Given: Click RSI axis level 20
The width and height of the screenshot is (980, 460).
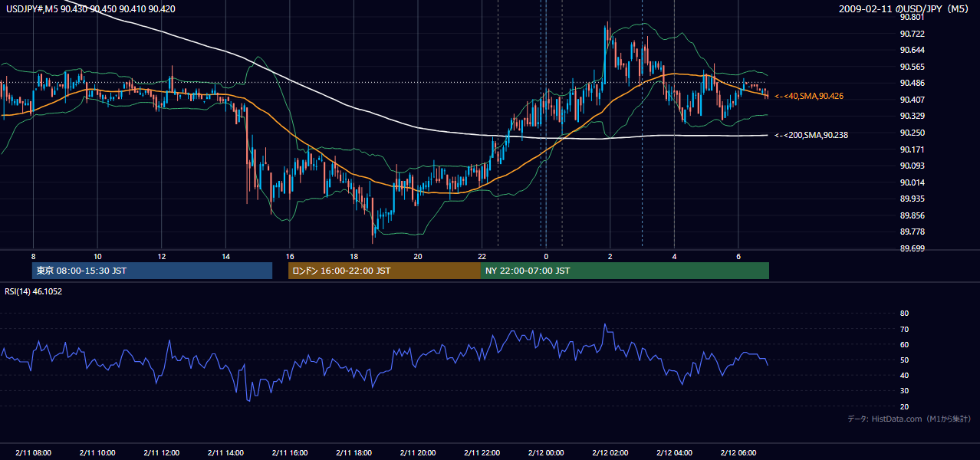Looking at the screenshot, I should (905, 406).
